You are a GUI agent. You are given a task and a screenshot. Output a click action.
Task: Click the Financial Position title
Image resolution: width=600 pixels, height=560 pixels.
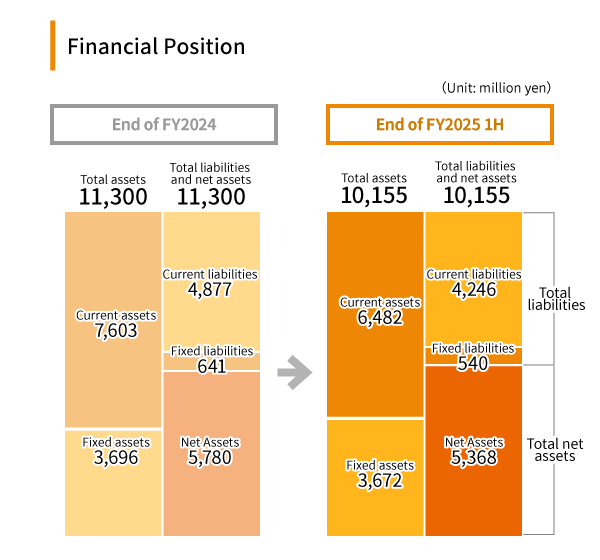155,46
